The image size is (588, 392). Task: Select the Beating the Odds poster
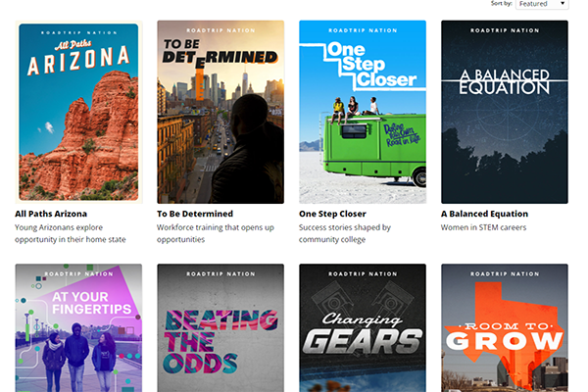click(x=220, y=327)
